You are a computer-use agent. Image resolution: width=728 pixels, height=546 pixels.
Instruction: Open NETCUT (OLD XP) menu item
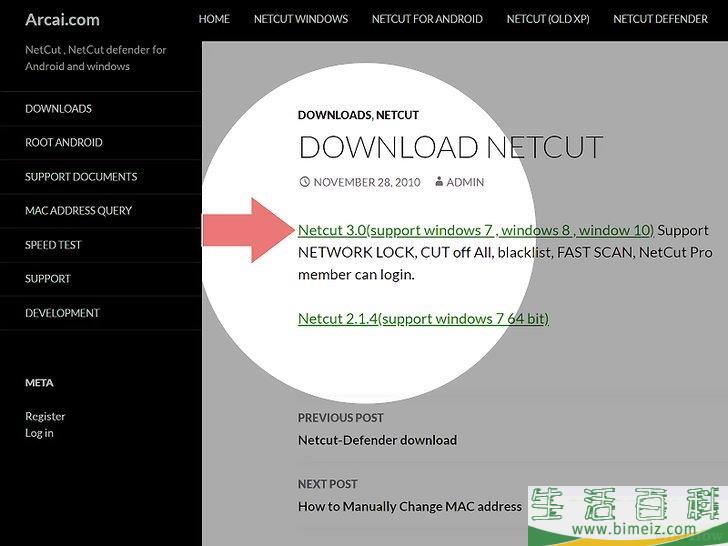click(548, 19)
